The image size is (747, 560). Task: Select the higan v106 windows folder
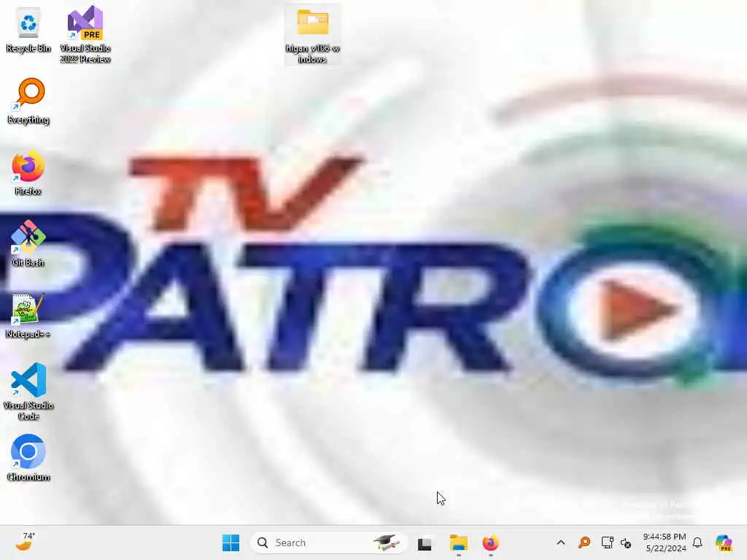tap(312, 35)
